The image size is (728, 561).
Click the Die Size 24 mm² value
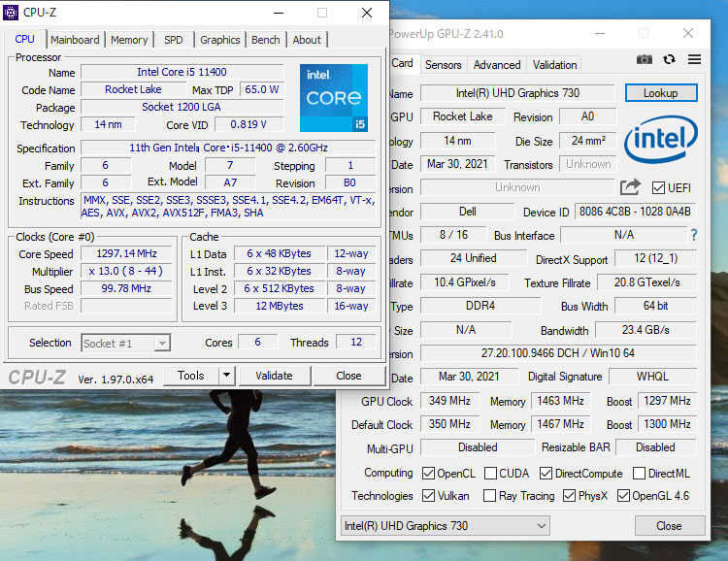pos(588,141)
